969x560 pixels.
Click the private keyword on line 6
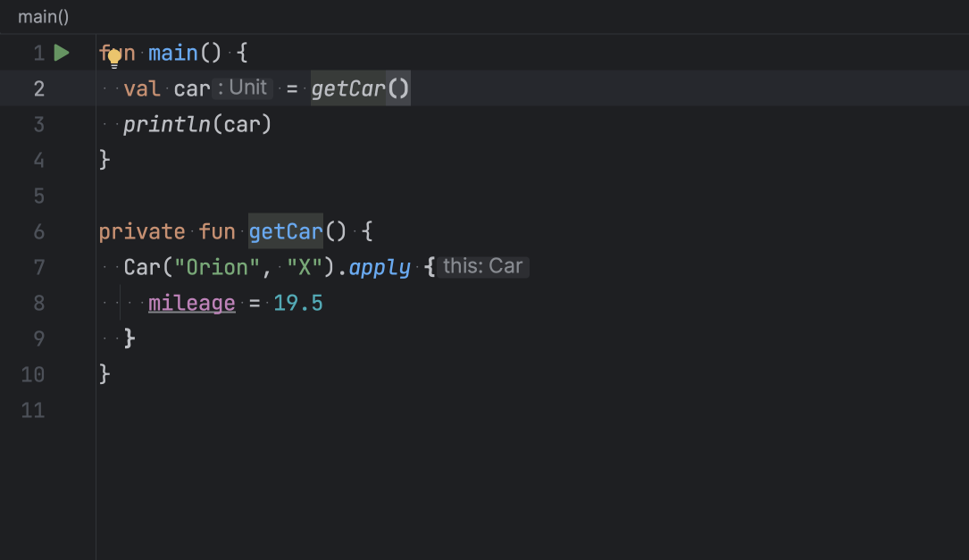pos(142,231)
